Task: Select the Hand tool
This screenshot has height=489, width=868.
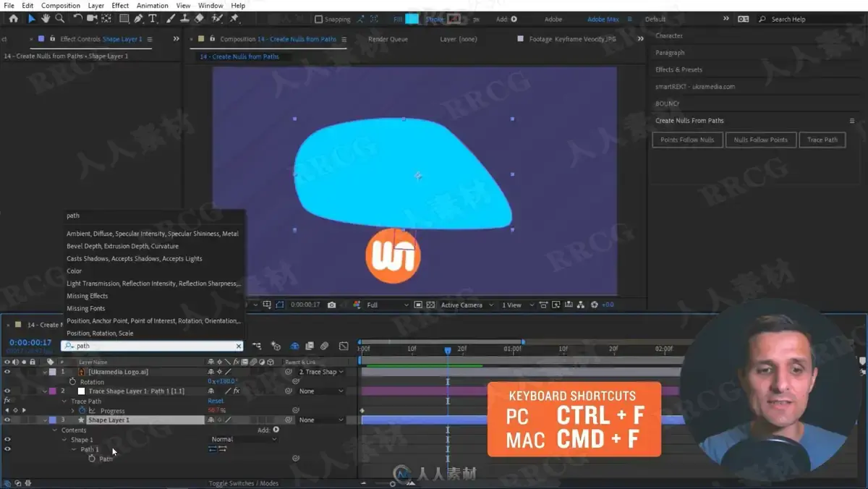Action: [x=46, y=19]
